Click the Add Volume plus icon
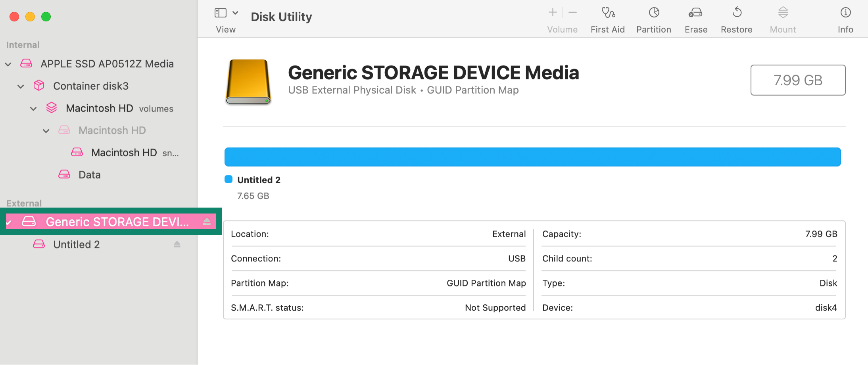The height and width of the screenshot is (365, 868). (x=552, y=12)
